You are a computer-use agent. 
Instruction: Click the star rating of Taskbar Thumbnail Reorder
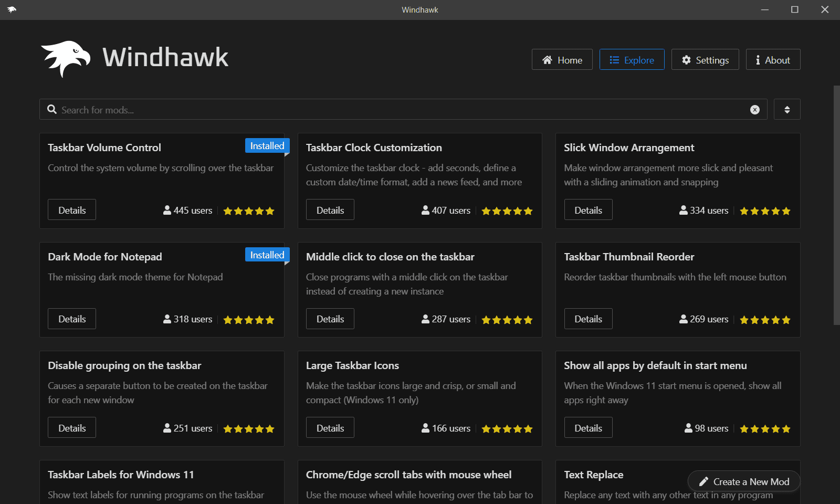click(x=765, y=320)
